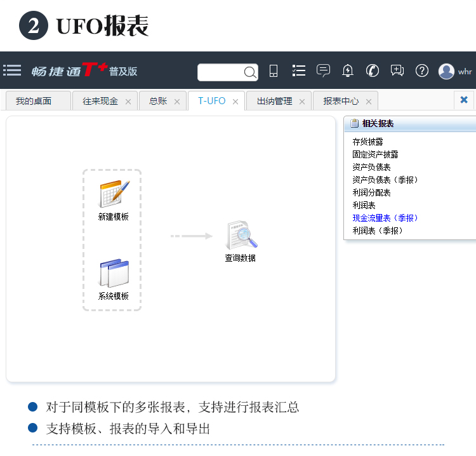Open the messages chat icon

323,70
